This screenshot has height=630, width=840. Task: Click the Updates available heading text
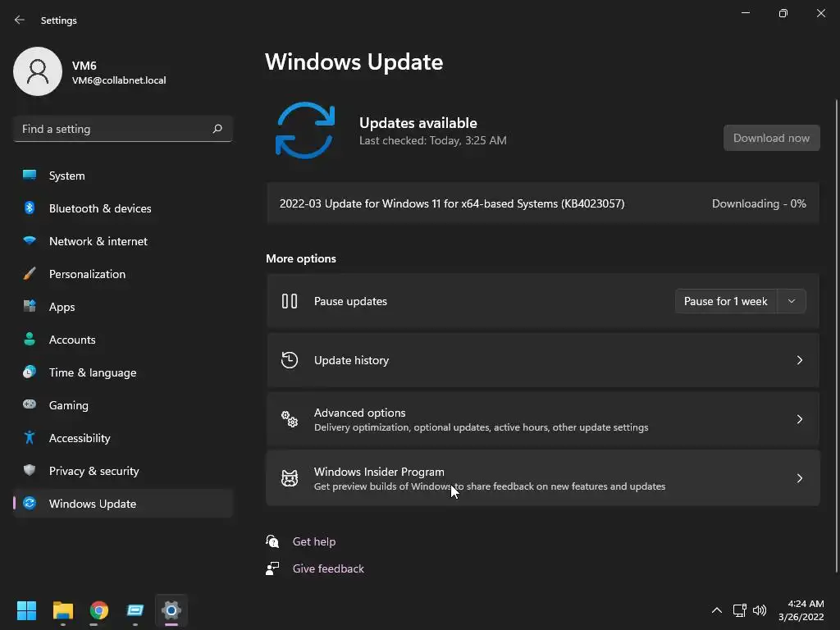point(418,123)
